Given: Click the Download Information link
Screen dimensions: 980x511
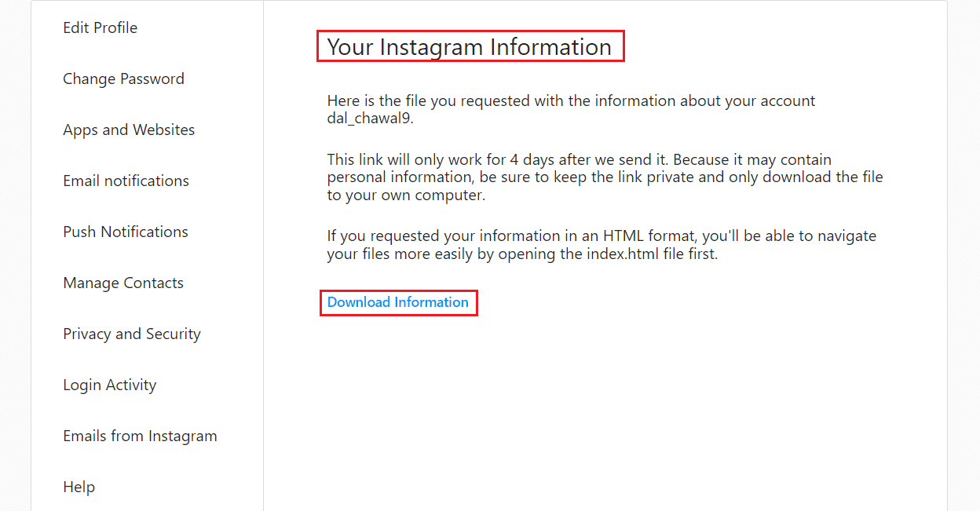Looking at the screenshot, I should tap(398, 302).
